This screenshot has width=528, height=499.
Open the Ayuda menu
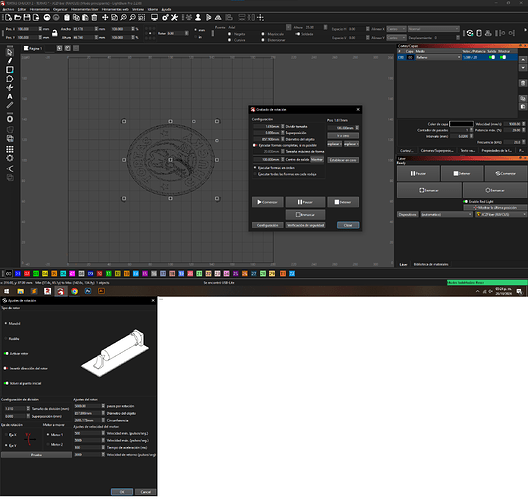166,9
